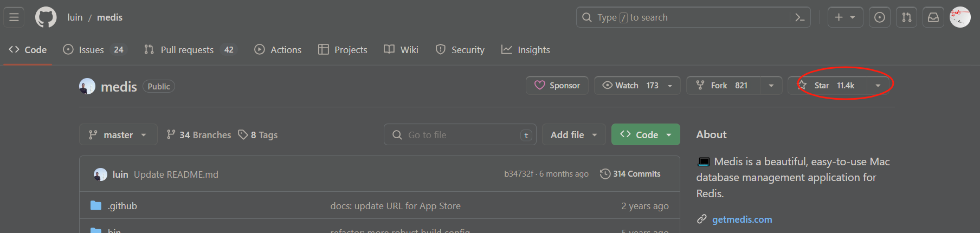Click the 2 years ago timestamp
The height and width of the screenshot is (233, 980).
pos(645,206)
